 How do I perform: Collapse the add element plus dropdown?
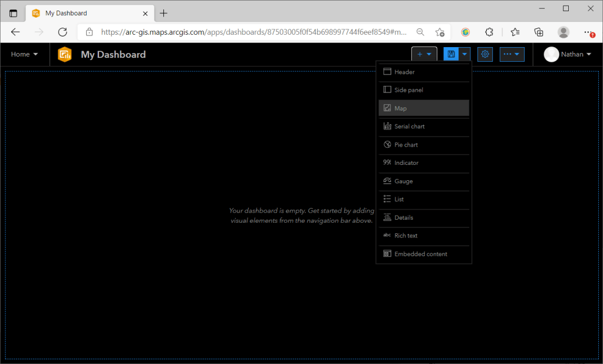[424, 54]
